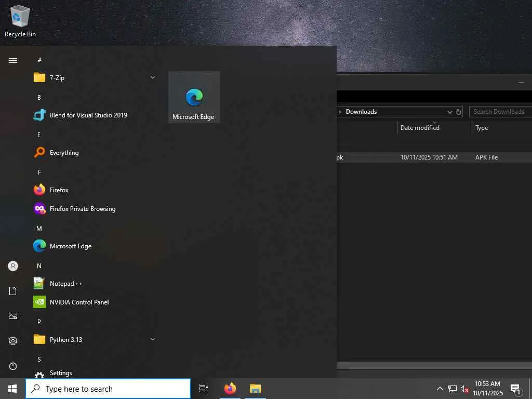Focus the taskbar search box
The width and height of the screenshot is (532, 399).
(x=108, y=389)
